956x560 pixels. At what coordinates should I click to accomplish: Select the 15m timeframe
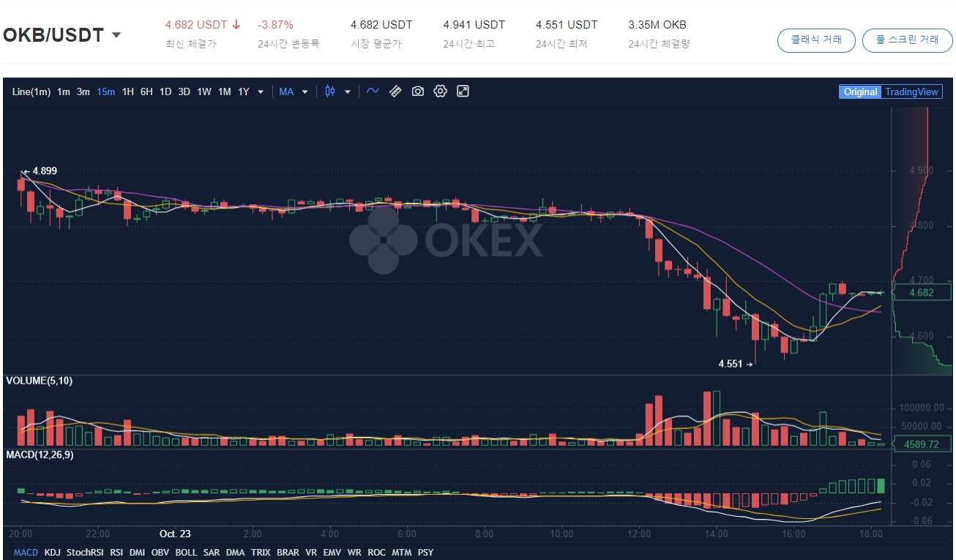click(106, 92)
